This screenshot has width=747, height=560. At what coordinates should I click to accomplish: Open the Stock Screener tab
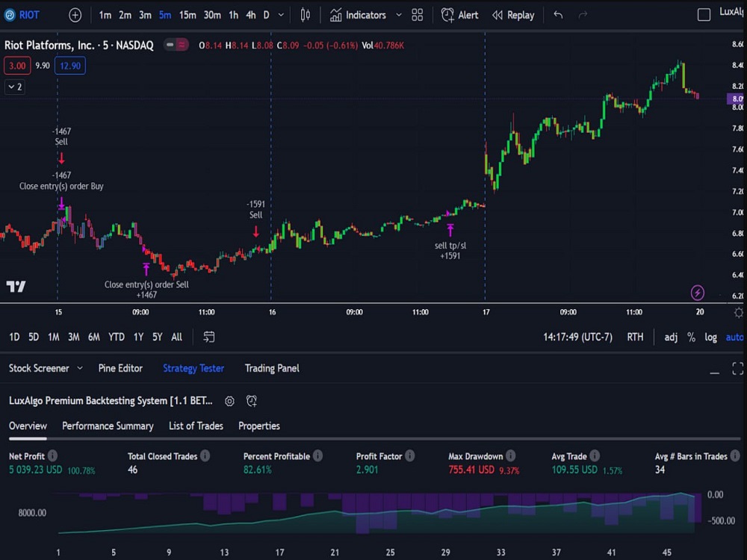(39, 368)
